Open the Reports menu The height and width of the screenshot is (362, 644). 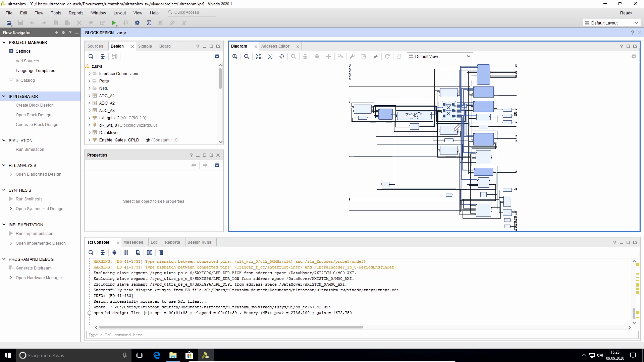tap(76, 13)
